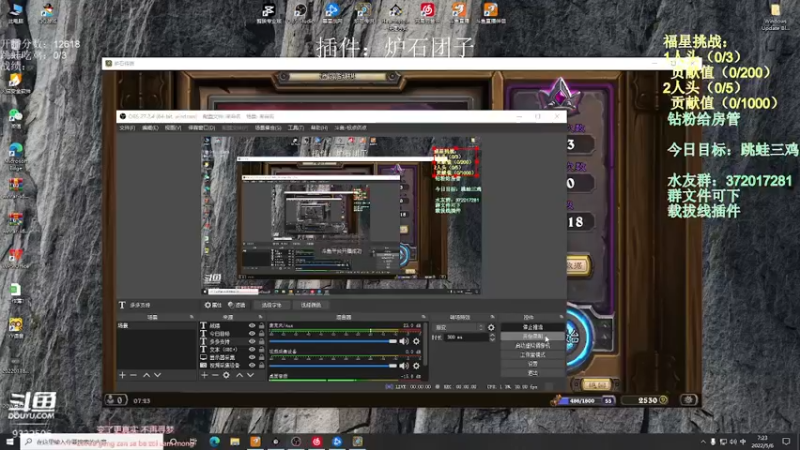Open source properties gear below Sources list
Image resolution: width=800 pixels, height=450 pixels.
227,375
